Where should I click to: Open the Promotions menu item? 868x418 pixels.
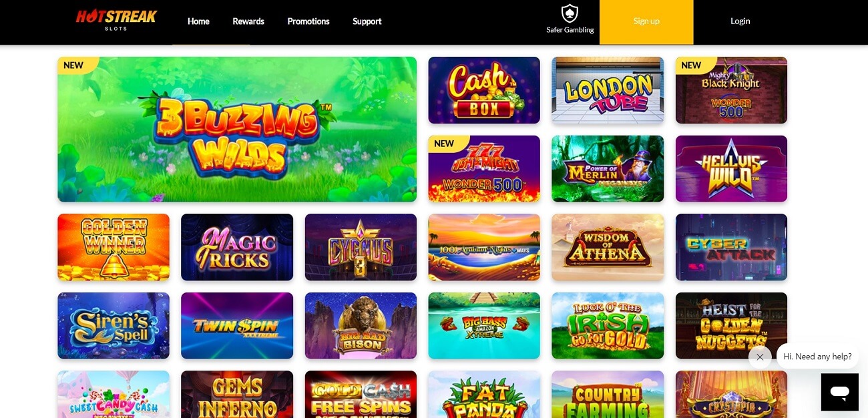click(x=308, y=21)
